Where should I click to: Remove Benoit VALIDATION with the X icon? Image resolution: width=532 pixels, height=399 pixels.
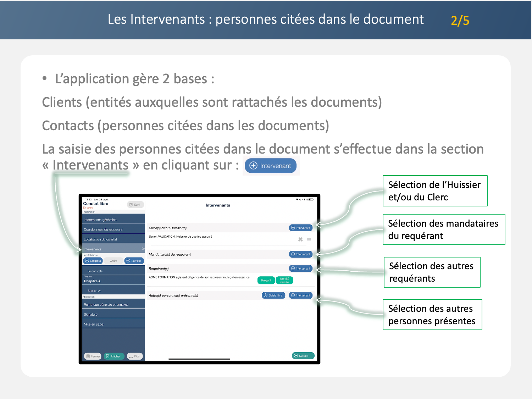(300, 239)
